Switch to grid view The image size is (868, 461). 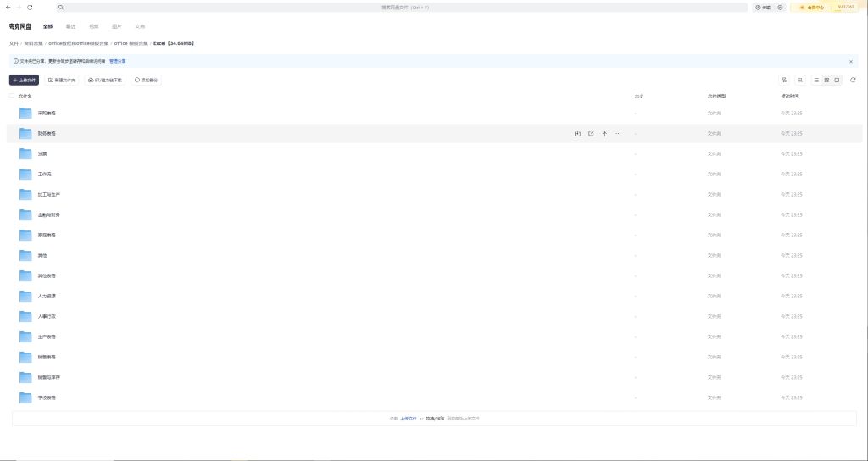[x=826, y=81]
